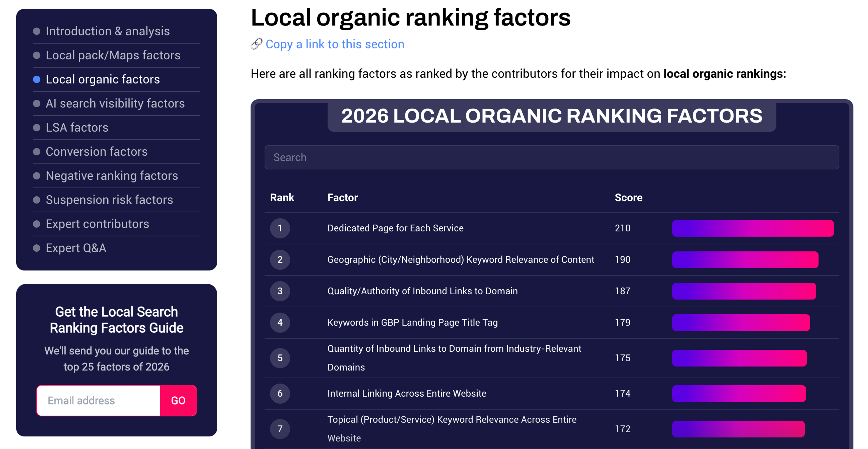Screen dimensions: 868x449
Task: Open AI search visibility factors section
Action: 115,103
